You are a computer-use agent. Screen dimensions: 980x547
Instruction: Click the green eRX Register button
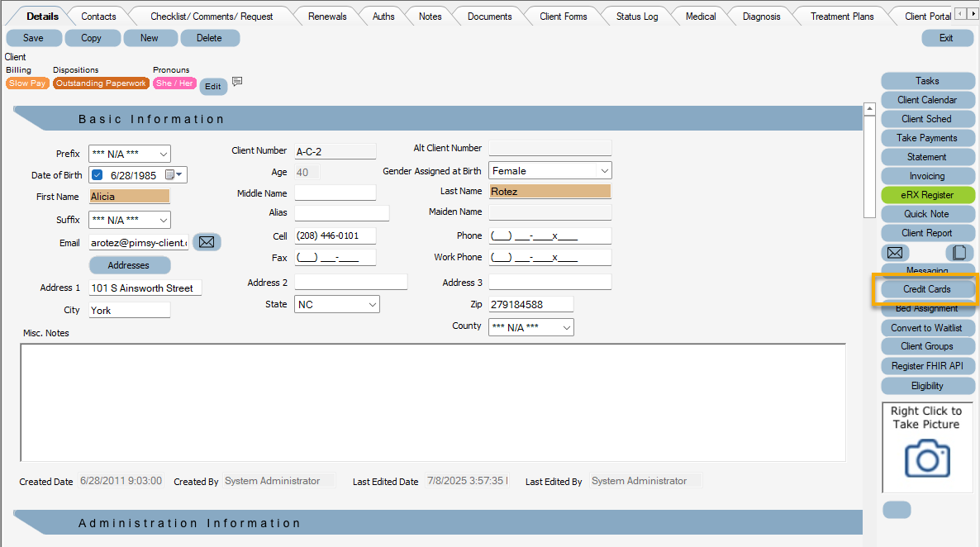click(x=928, y=194)
